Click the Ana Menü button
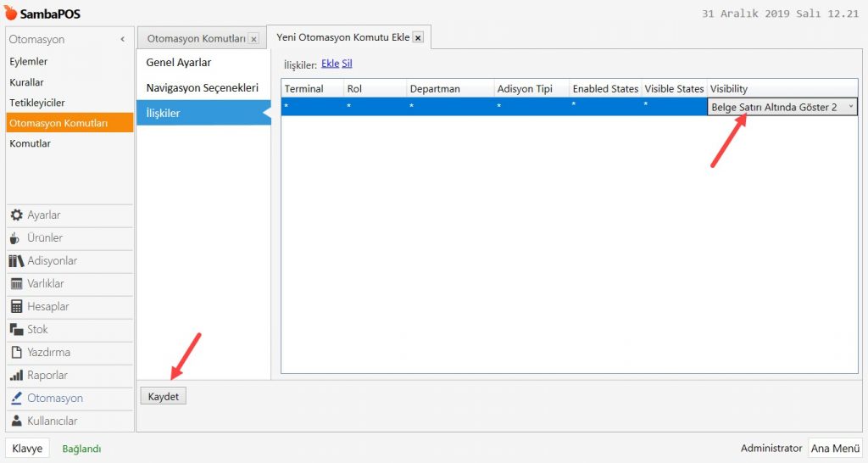This screenshot has height=463, width=868. tap(834, 449)
